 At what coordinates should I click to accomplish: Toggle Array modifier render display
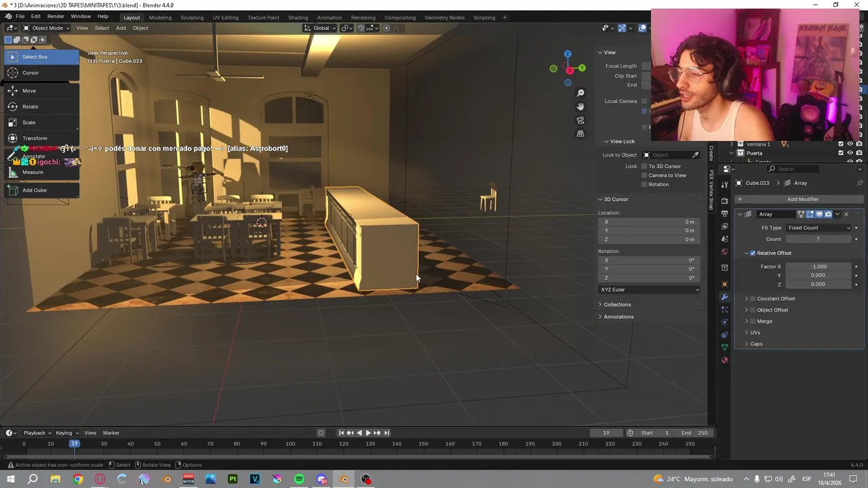pyautogui.click(x=828, y=214)
